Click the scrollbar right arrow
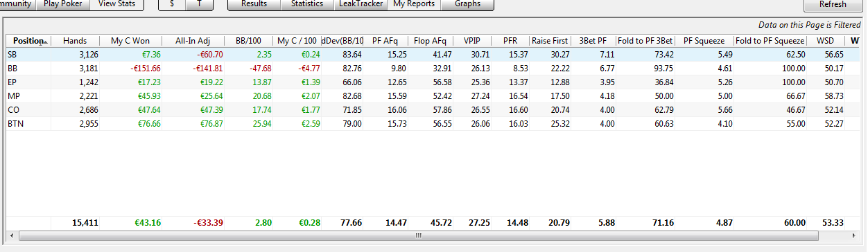Image resolution: width=868 pixels, height=252 pixels. pos(855,235)
